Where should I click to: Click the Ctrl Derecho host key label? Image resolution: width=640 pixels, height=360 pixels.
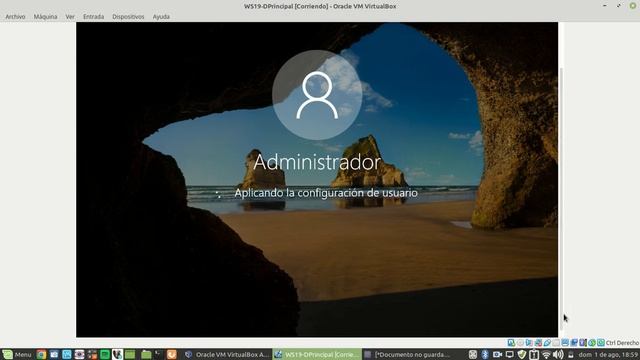pyautogui.click(x=622, y=343)
